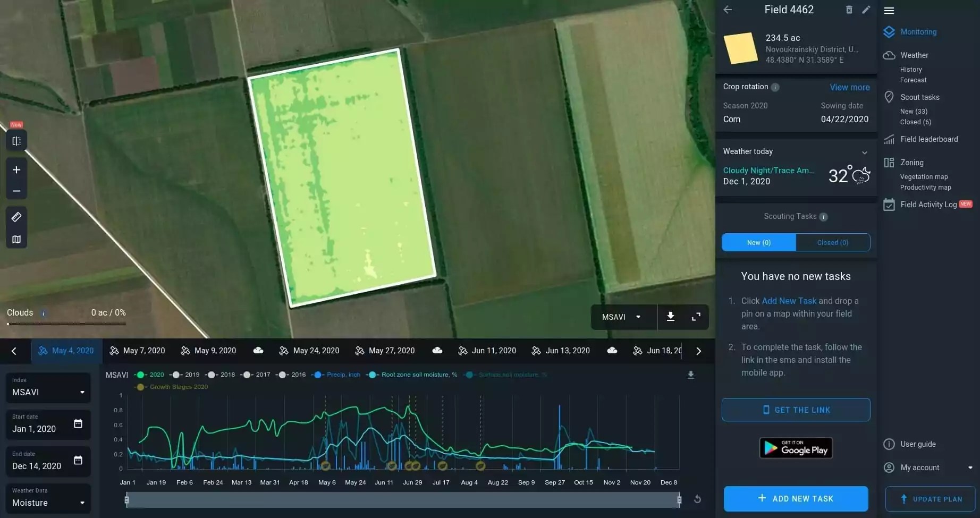Screen dimensions: 980x518
Task: Open the split-view comparison tool
Action: 16,140
